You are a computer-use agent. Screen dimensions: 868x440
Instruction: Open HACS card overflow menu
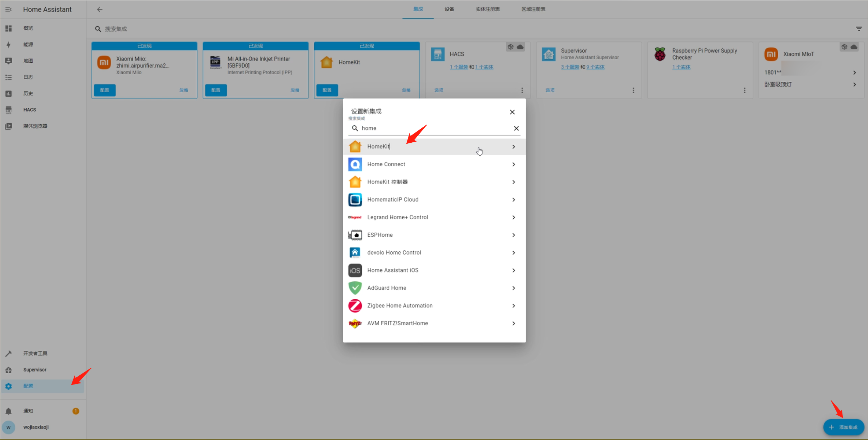pyautogui.click(x=522, y=90)
